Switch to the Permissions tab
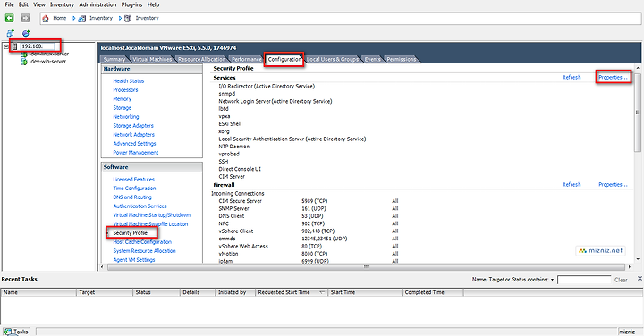The width and height of the screenshot is (644, 336). [402, 60]
